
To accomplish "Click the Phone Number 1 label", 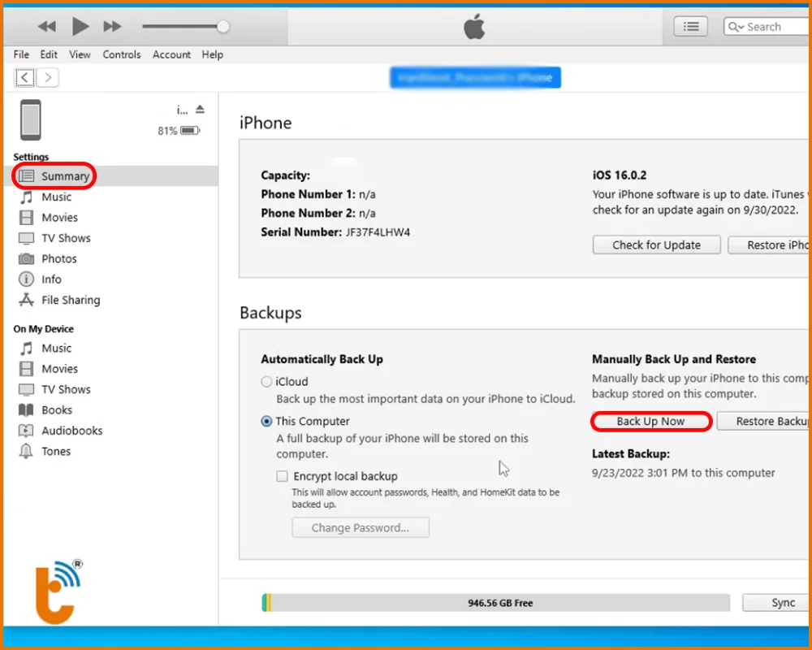I will (308, 194).
